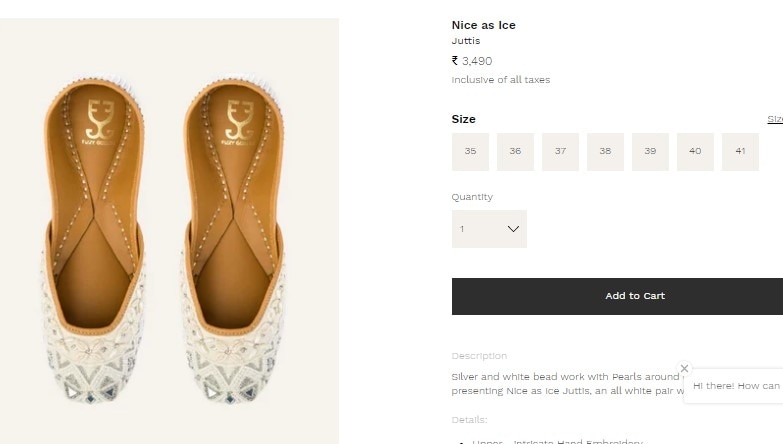The height and width of the screenshot is (444, 783).
Task: Click the Details section heading
Action: pos(469,420)
